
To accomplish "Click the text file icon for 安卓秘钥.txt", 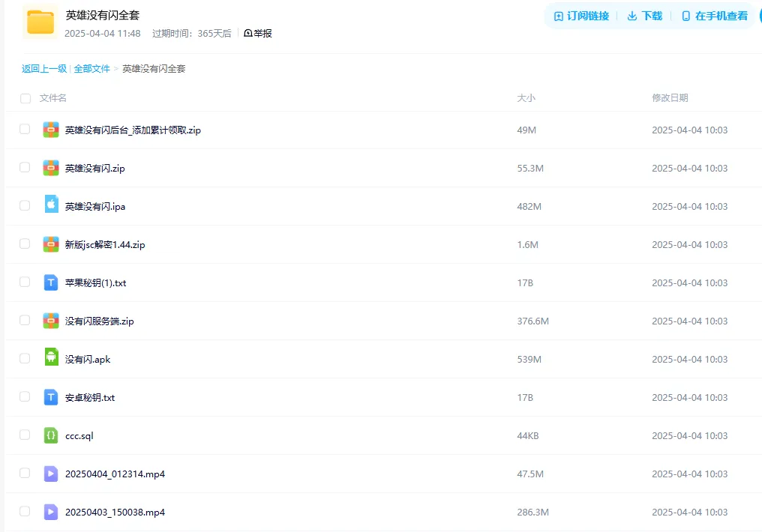I will (51, 397).
